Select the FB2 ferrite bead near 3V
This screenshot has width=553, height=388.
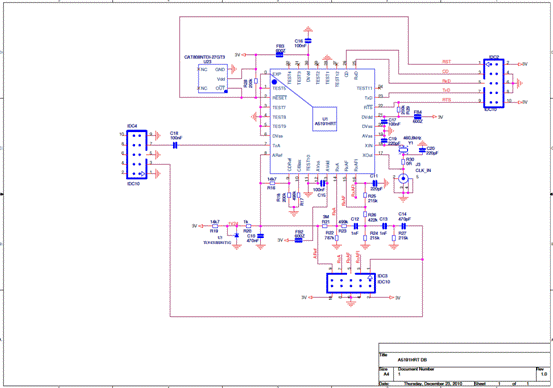[298, 241]
